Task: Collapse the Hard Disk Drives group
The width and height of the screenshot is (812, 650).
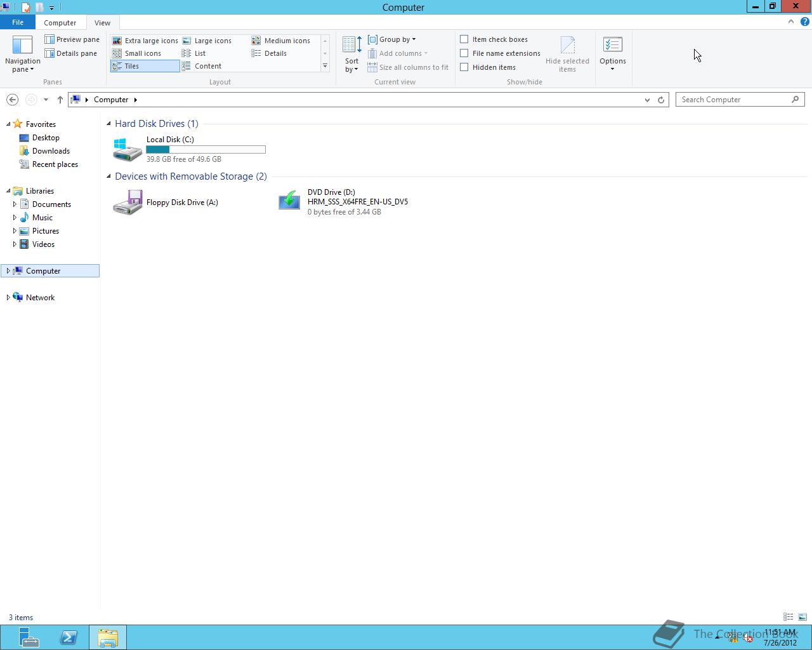Action: (x=108, y=124)
